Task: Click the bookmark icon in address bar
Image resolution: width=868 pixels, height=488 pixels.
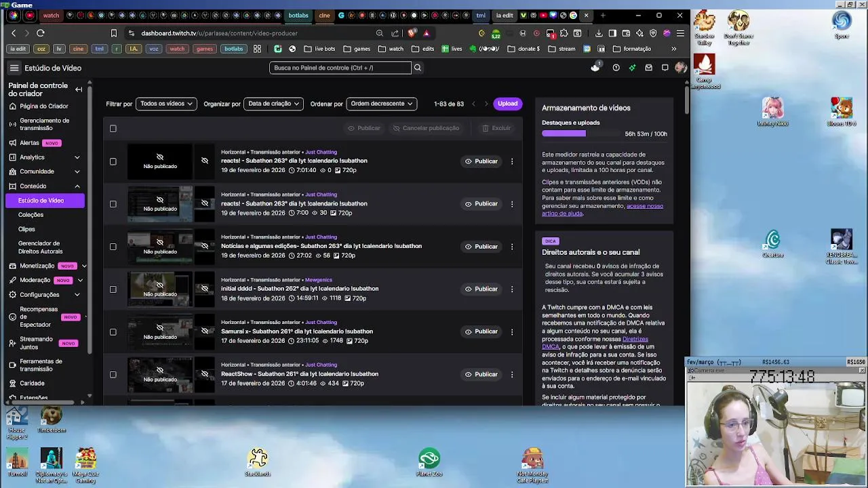Action: [x=113, y=33]
